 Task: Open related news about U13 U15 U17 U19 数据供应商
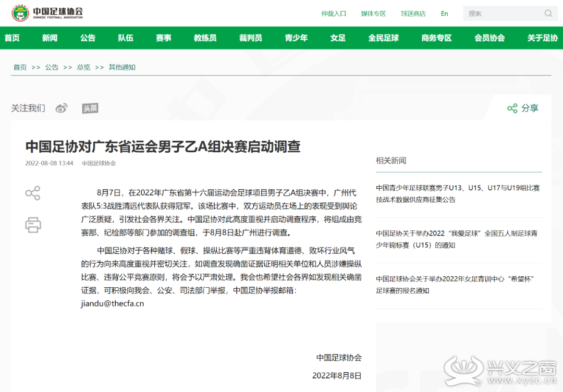tap(458, 193)
